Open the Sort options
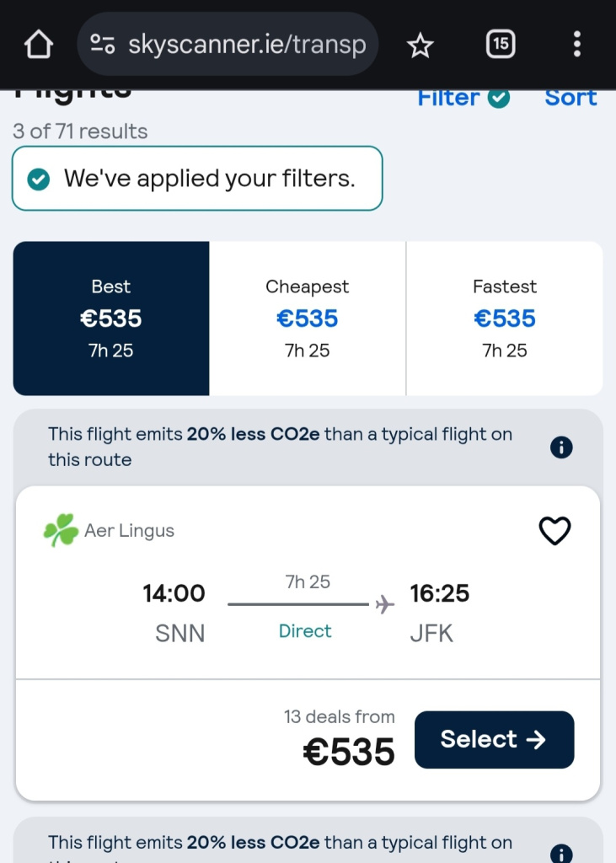 pos(570,98)
